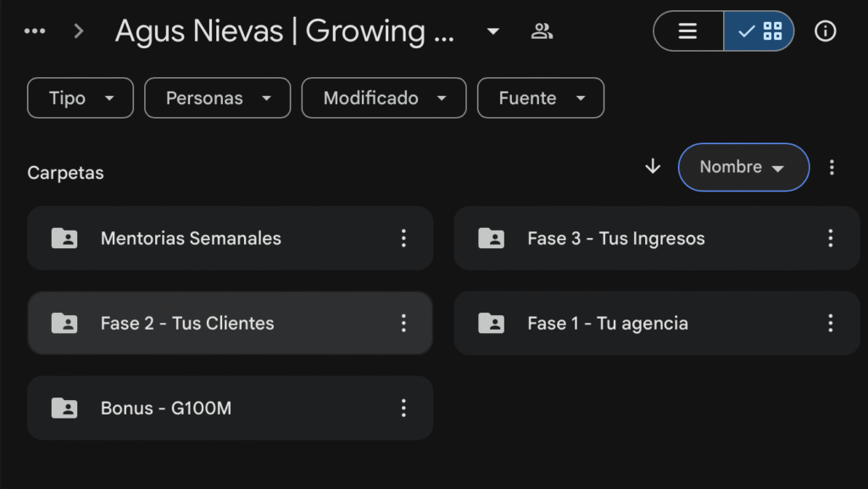Open more actions for Fase 1 folder
This screenshot has width=868, height=489.
tap(830, 323)
